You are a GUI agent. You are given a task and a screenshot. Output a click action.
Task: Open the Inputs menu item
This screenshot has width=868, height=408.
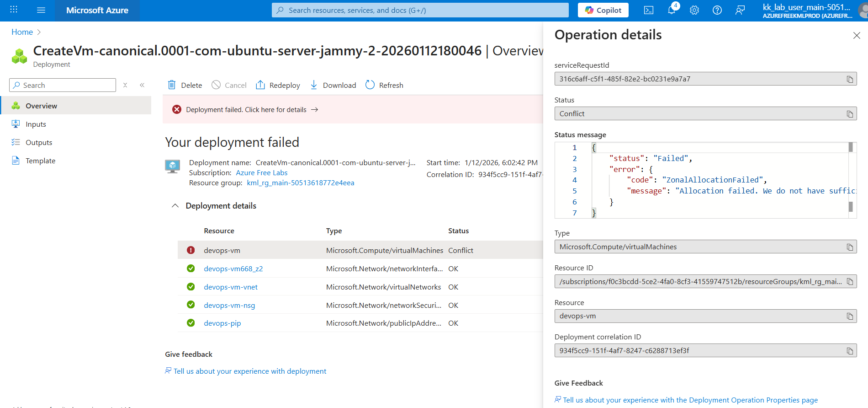click(x=36, y=124)
